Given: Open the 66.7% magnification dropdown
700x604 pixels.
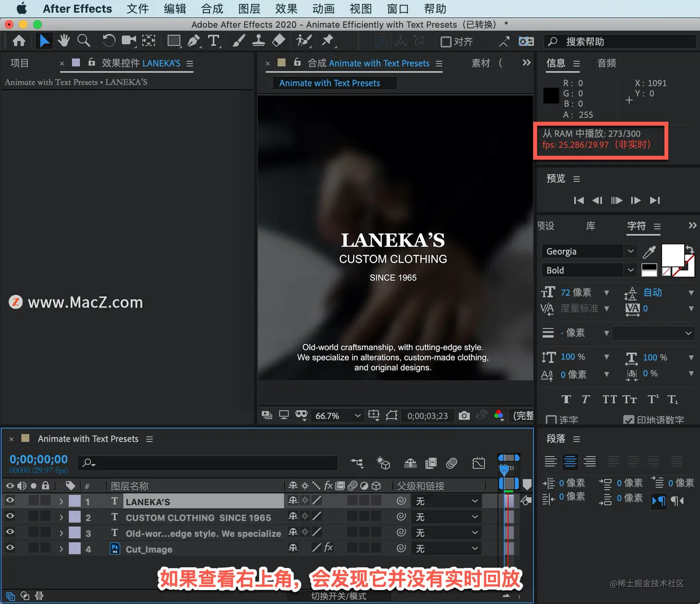Looking at the screenshot, I should (x=337, y=416).
